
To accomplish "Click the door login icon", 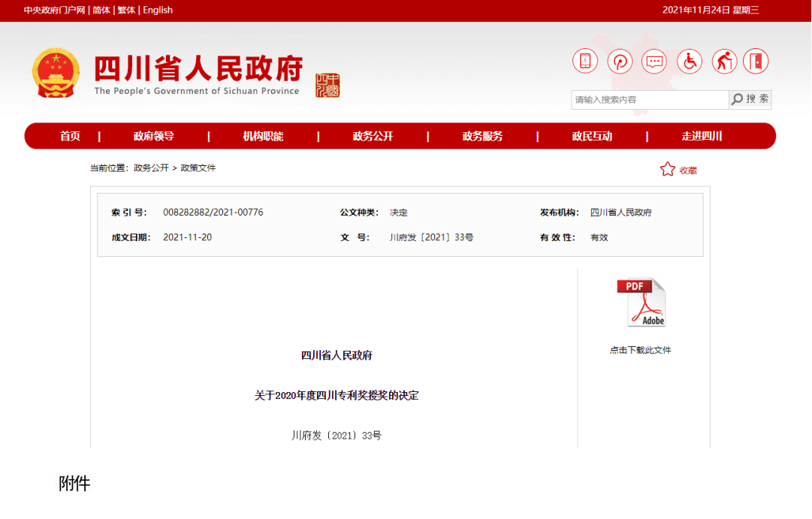I will (x=756, y=61).
